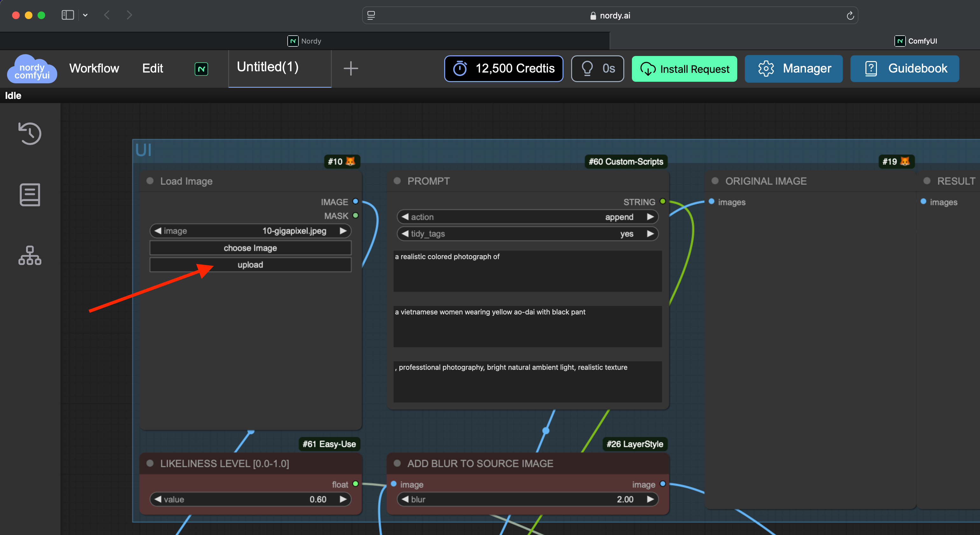The width and height of the screenshot is (980, 535).
Task: Click the green N icon beside Edit
Action: (201, 69)
